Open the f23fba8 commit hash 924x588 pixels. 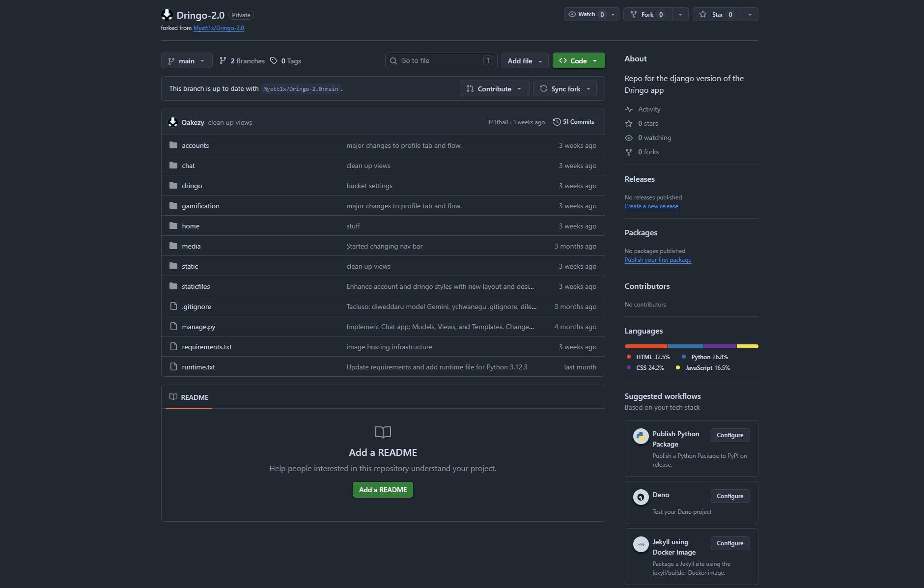[x=498, y=122]
